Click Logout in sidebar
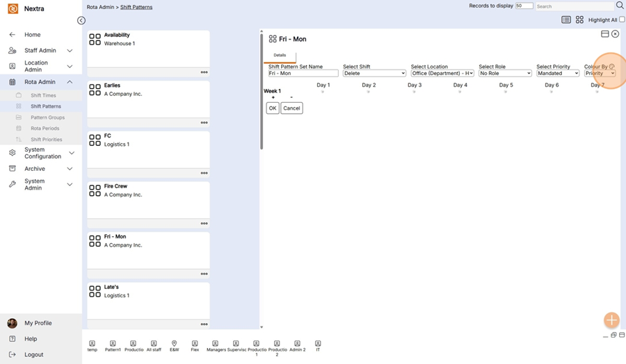Viewport: 626px width, 364px height. point(33,354)
